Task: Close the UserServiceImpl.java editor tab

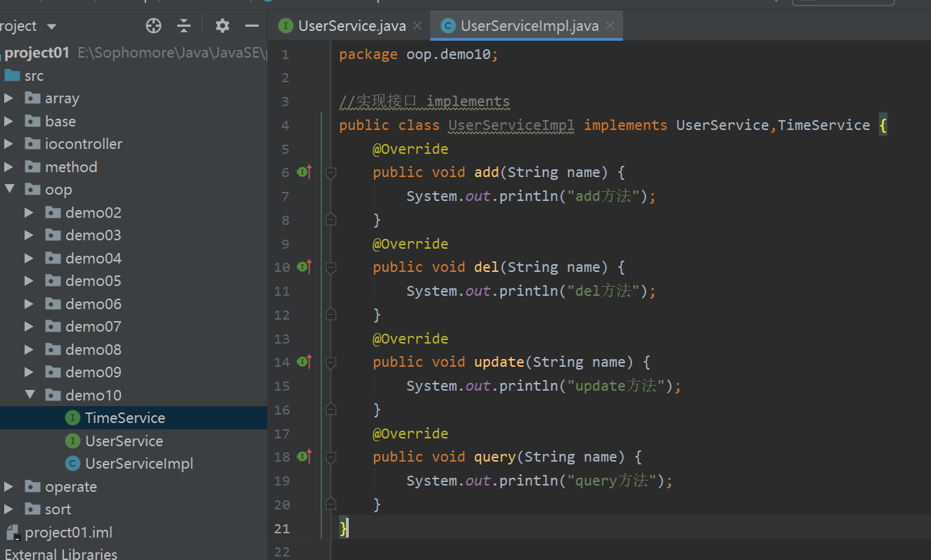Action: (x=610, y=26)
